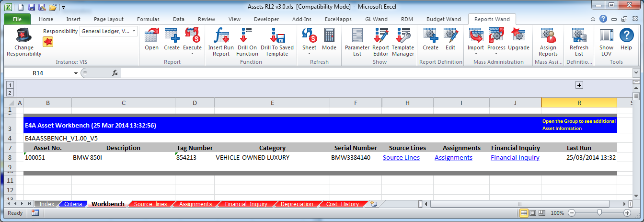Screen dimensions: 644x222
Task: Go to the Index sheet tab
Action: point(47,204)
